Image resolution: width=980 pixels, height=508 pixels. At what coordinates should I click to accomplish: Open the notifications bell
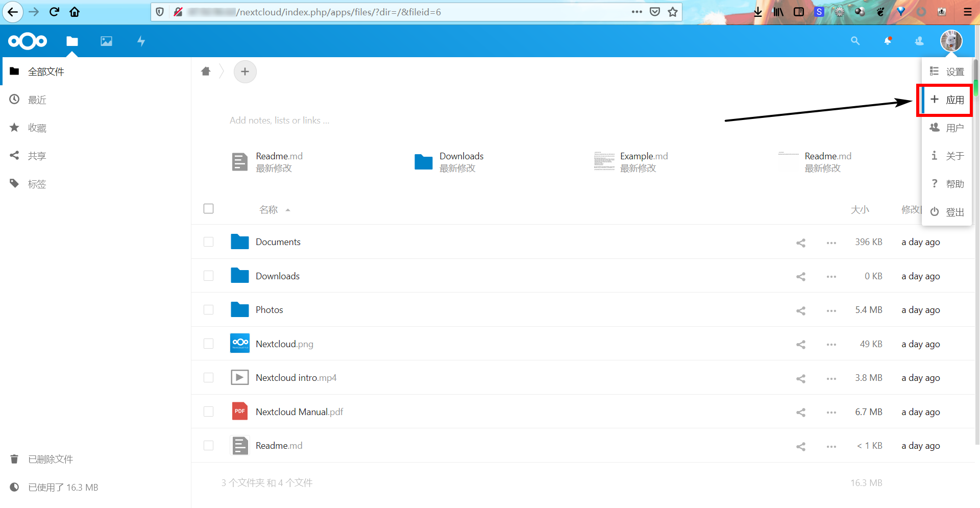(888, 41)
